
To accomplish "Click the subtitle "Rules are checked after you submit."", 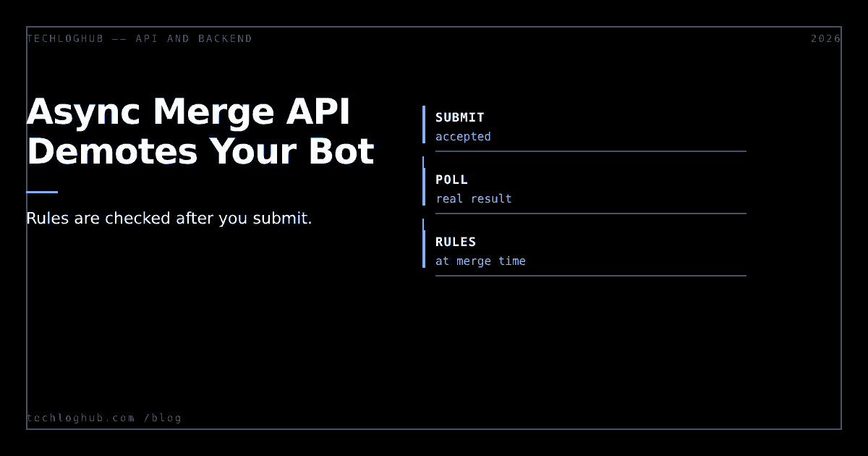I will 169,218.
